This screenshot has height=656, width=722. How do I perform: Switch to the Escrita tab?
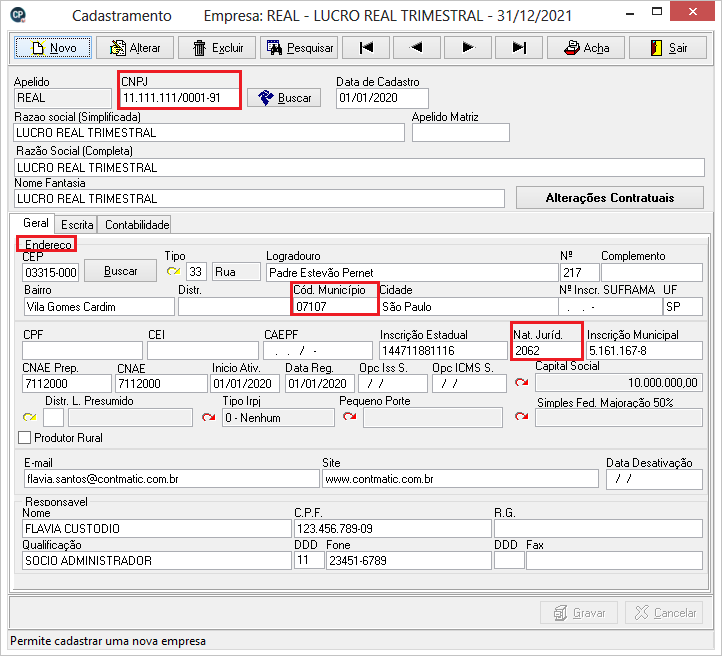coord(76,225)
